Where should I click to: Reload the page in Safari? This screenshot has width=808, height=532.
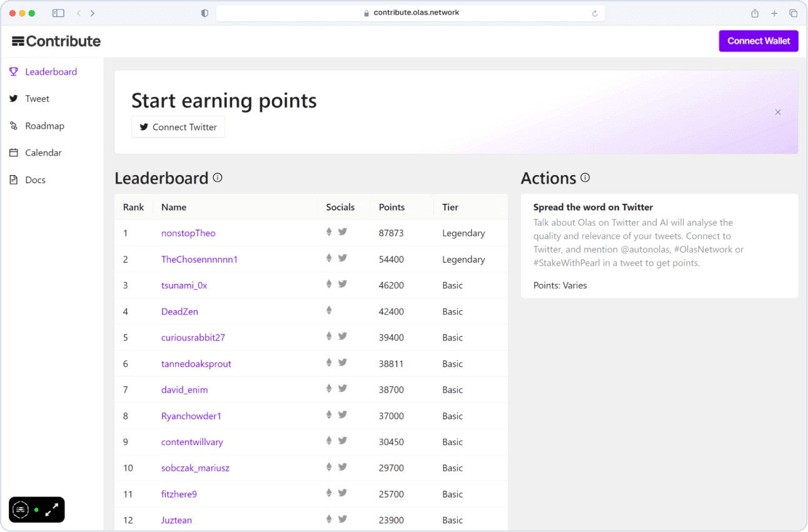[x=595, y=13]
